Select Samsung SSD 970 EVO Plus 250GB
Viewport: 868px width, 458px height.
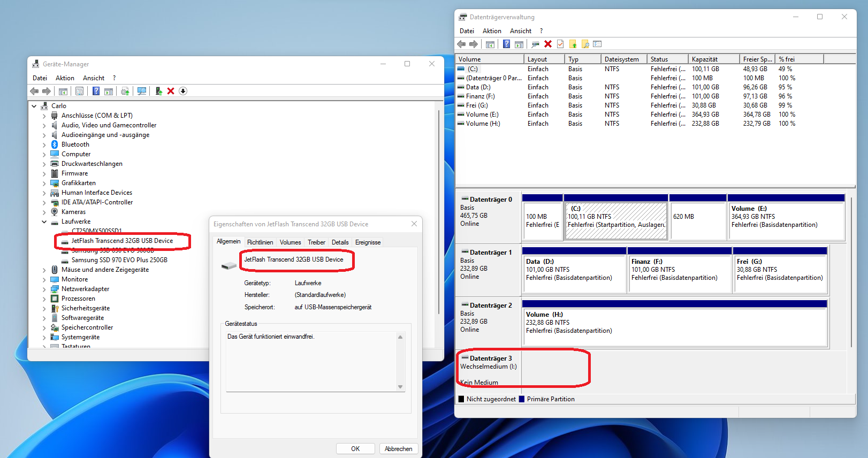tap(119, 260)
